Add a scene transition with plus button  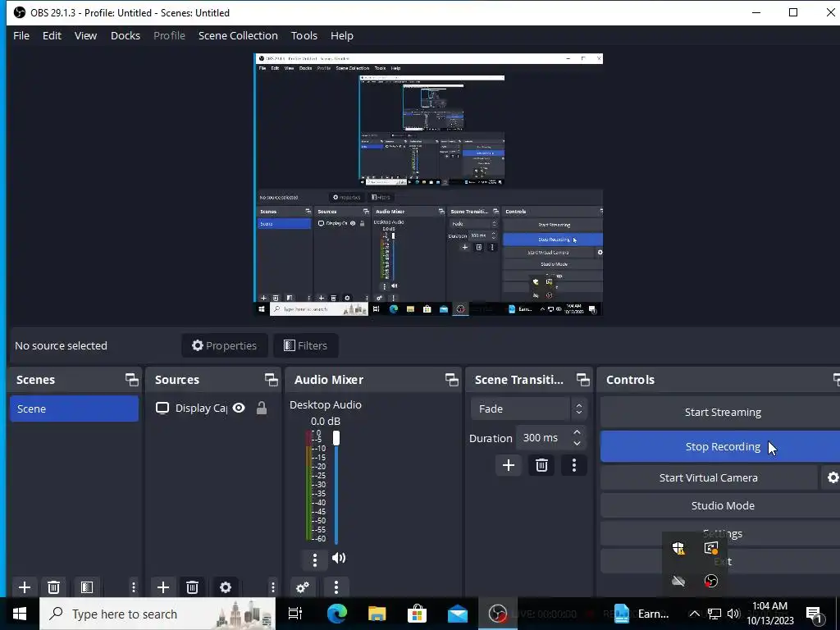[x=509, y=465]
